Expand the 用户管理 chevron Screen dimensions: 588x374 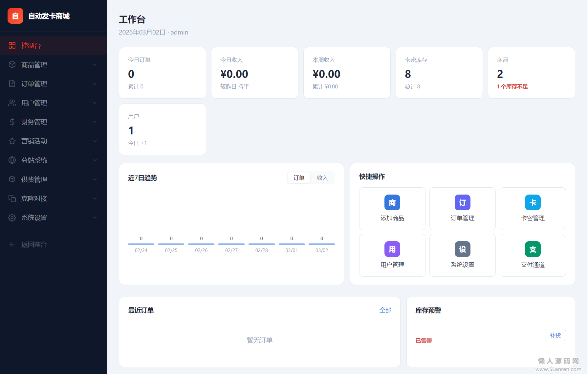pyautogui.click(x=95, y=103)
